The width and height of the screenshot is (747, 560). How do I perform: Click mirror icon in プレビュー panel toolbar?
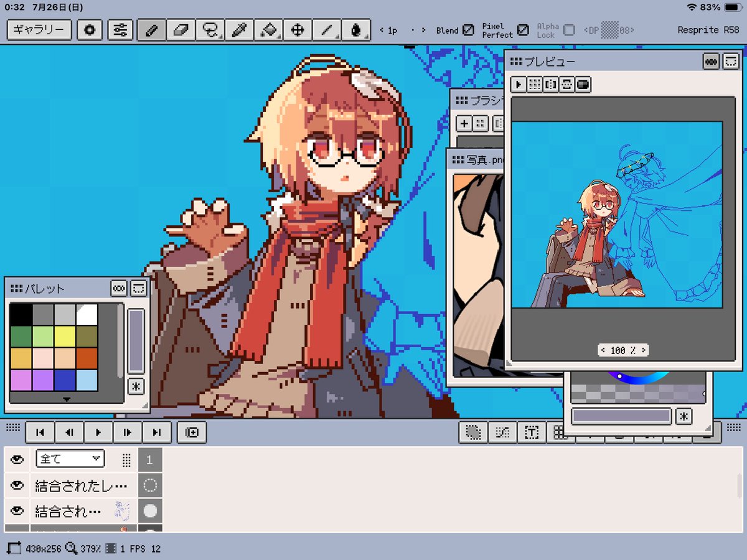[551, 85]
